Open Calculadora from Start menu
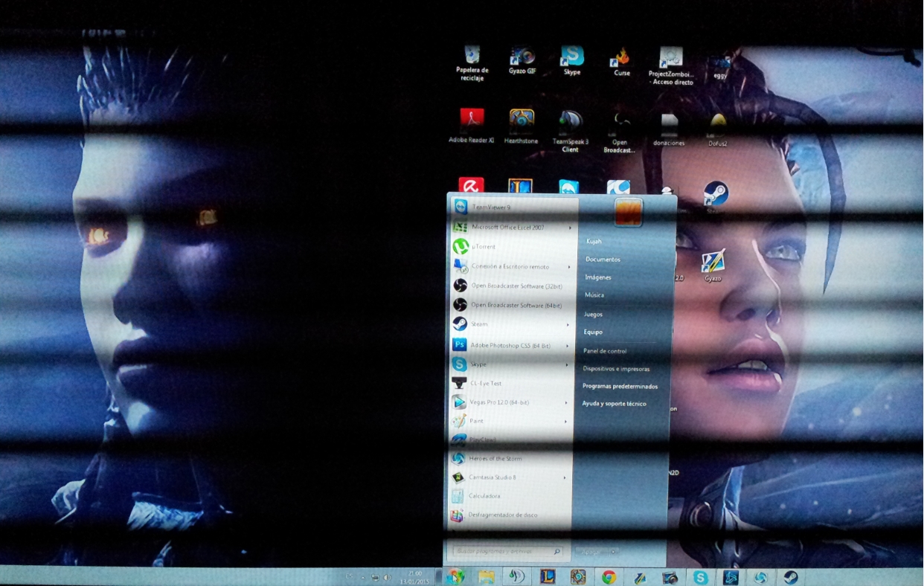 pos(510,496)
